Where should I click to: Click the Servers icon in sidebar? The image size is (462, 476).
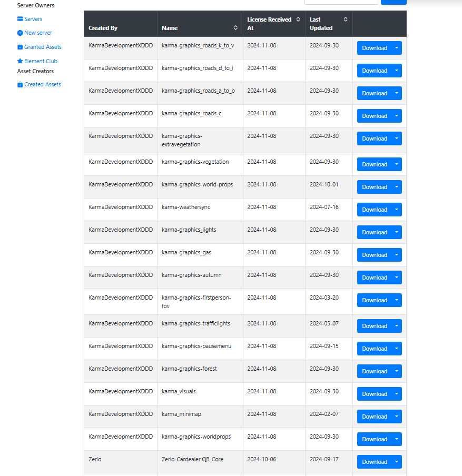(x=20, y=19)
